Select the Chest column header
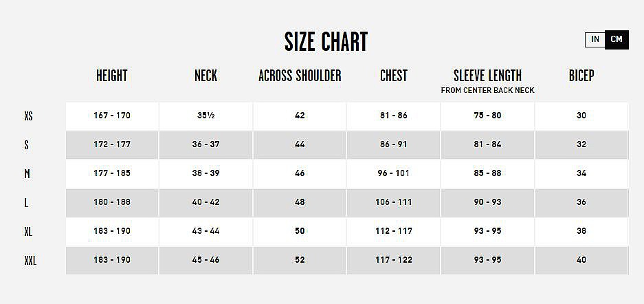The image size is (644, 304). (x=393, y=76)
